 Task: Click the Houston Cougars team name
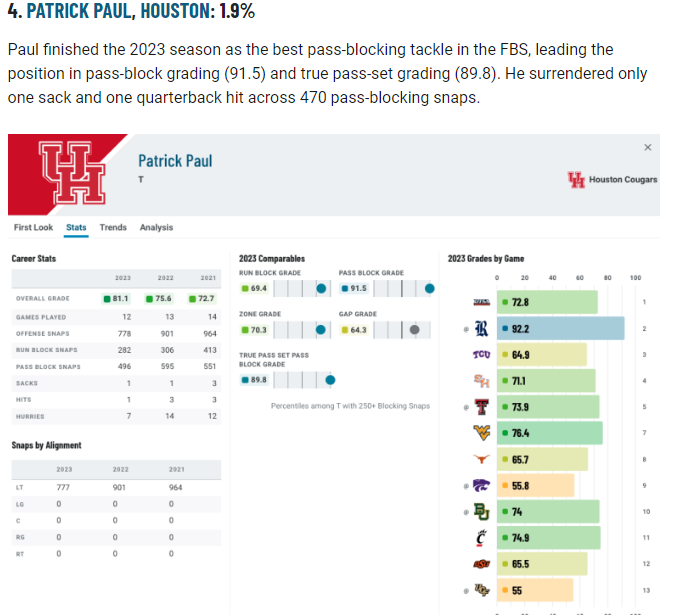(x=623, y=180)
